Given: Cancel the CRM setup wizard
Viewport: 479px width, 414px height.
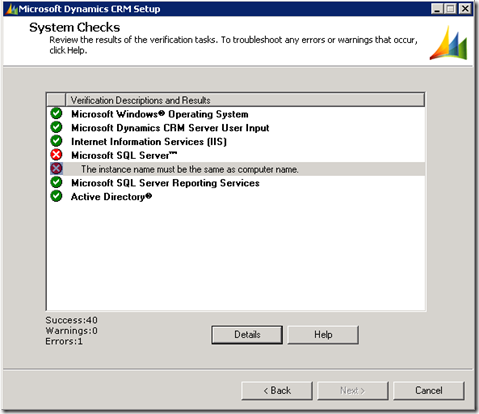Looking at the screenshot, I should coord(429,391).
